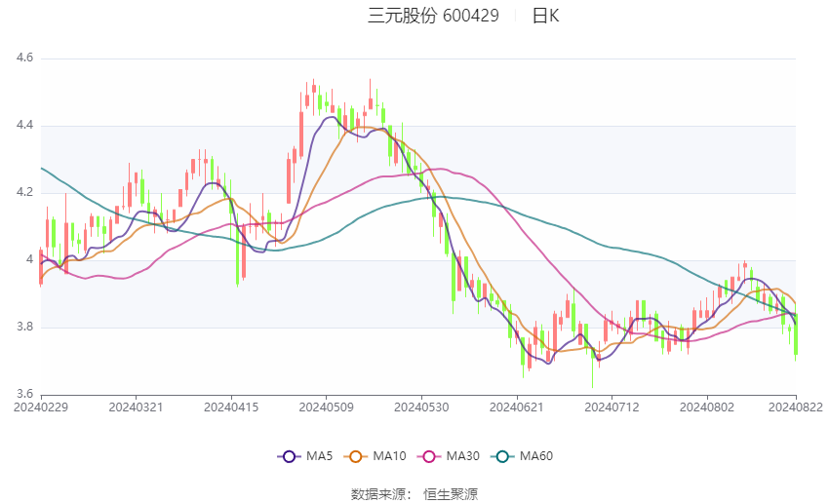
Task: Click the MA30 legend label text
Action: [462, 456]
